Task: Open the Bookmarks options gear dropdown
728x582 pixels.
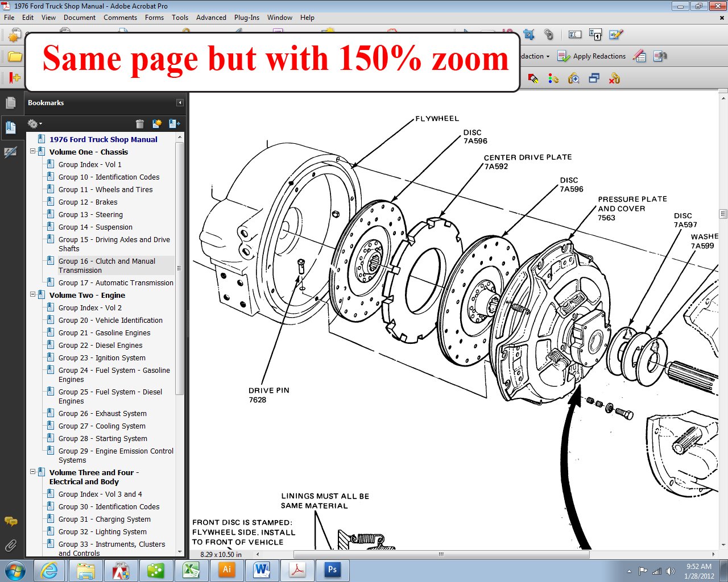Action: 34,124
